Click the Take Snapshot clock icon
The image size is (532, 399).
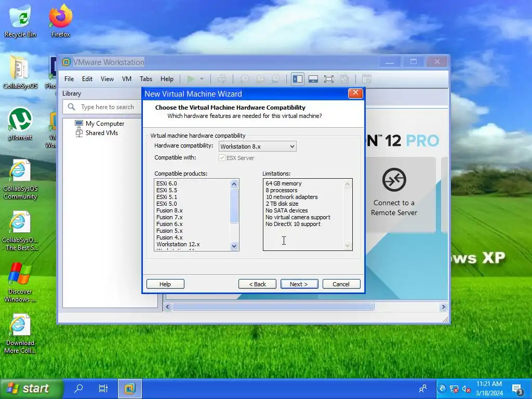pos(244,79)
